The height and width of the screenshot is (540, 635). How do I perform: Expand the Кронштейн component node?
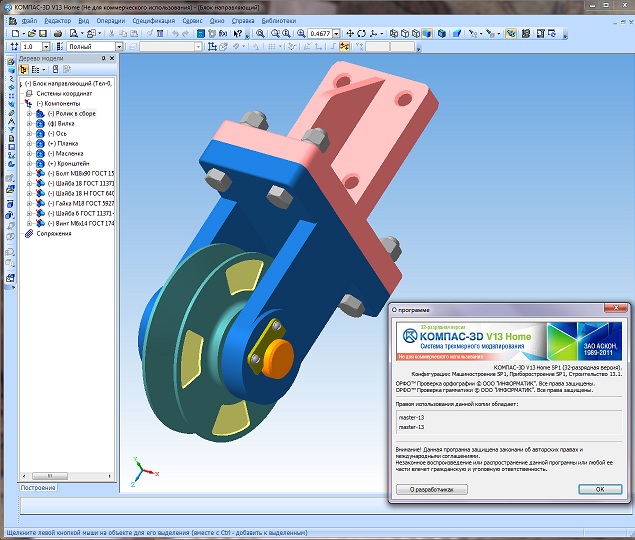coord(29,163)
